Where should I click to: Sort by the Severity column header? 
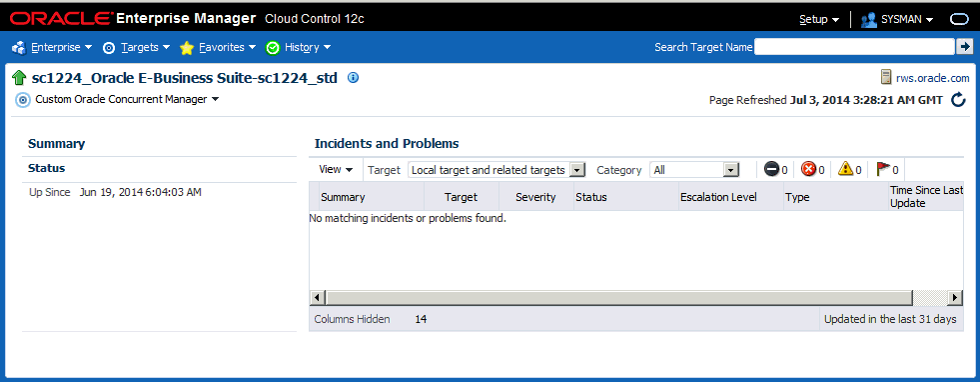point(535,197)
